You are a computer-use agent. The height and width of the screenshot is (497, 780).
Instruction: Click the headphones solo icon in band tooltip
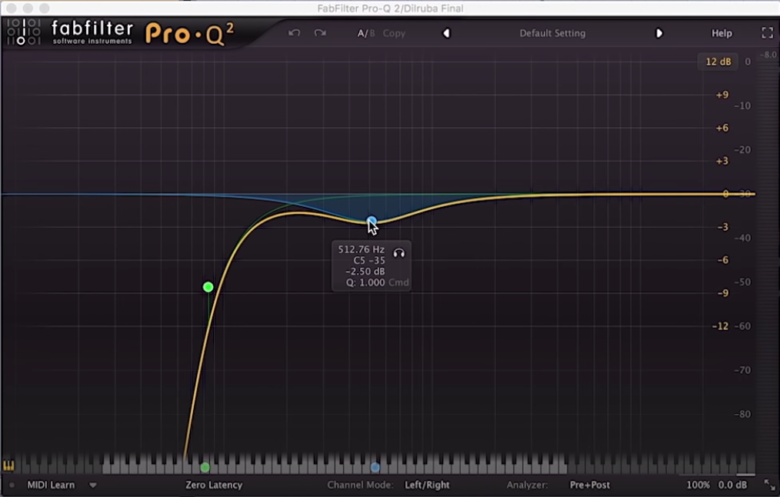(x=399, y=253)
